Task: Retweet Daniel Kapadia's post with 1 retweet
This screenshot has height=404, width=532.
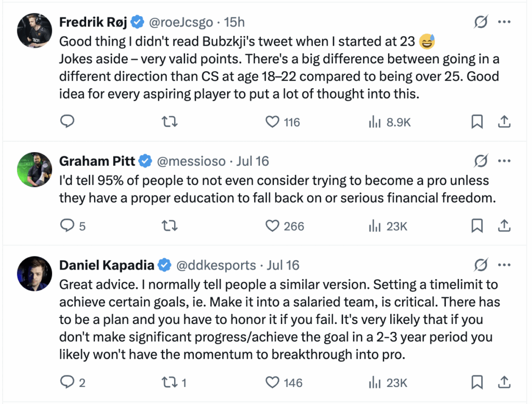Action: 174,382
